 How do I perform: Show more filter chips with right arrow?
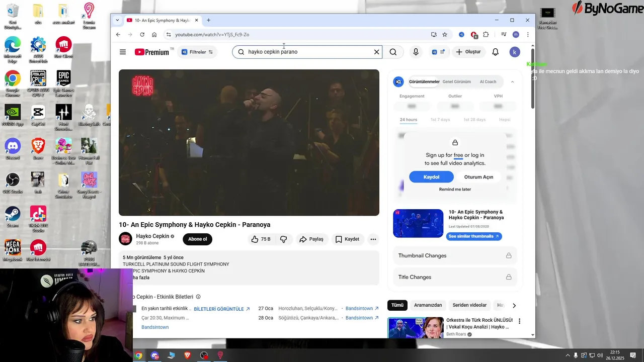coord(514,305)
